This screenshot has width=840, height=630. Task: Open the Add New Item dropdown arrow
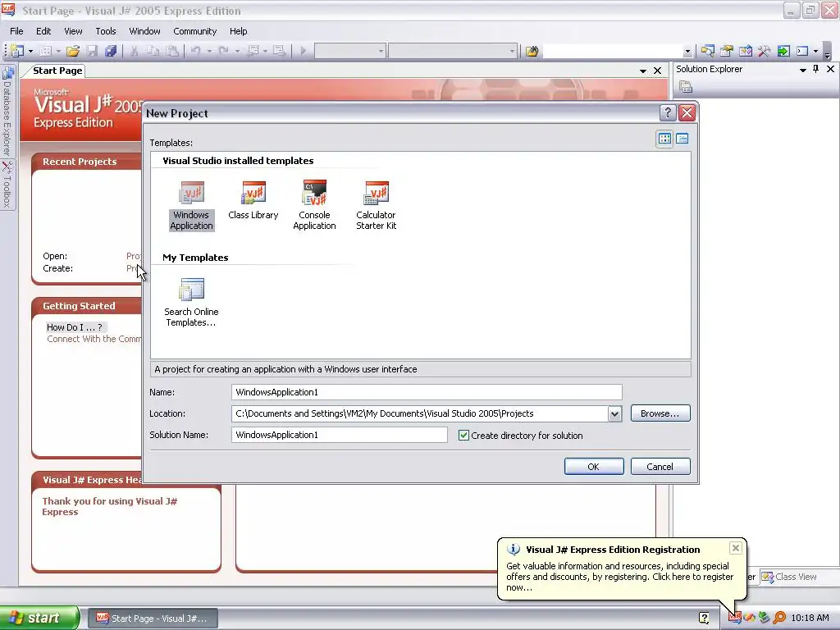(58, 52)
